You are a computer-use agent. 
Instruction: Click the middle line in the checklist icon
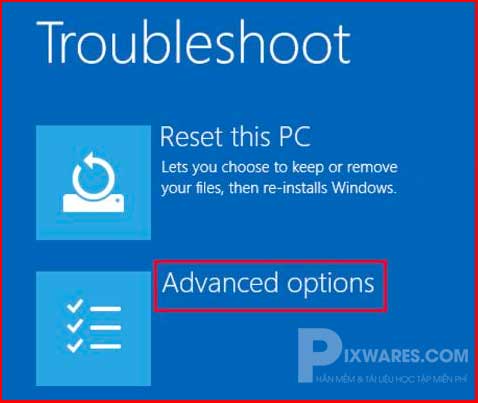pyautogui.click(x=106, y=328)
